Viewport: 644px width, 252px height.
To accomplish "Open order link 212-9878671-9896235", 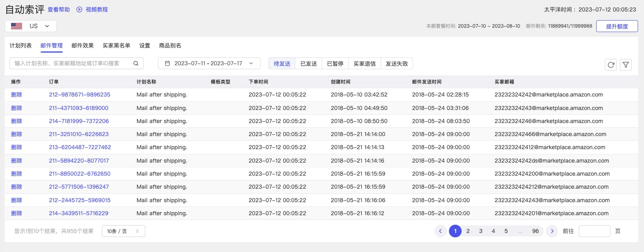I will tap(79, 95).
